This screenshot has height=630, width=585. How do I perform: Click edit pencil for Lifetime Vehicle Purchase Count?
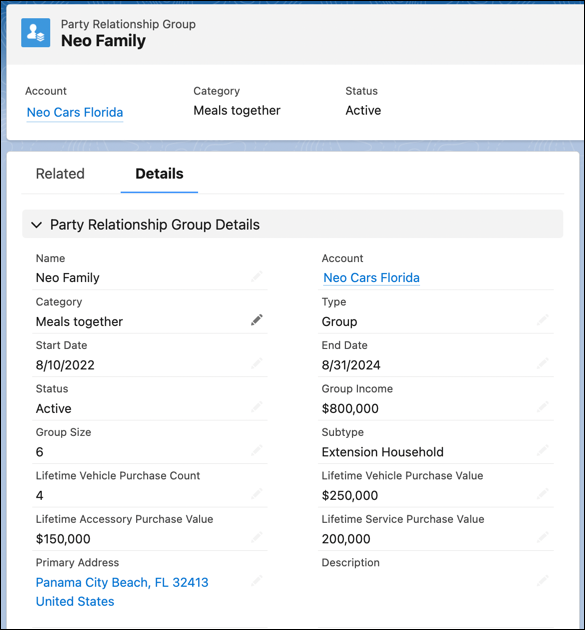click(257, 493)
